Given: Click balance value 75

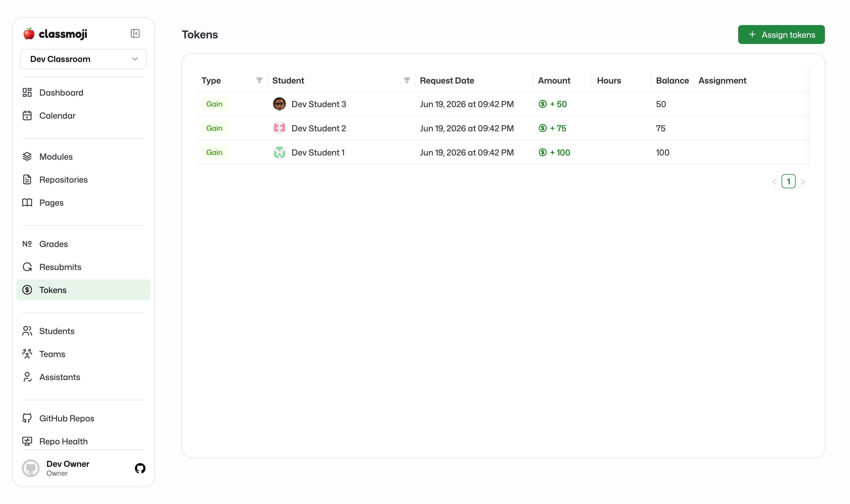Looking at the screenshot, I should click(661, 128).
